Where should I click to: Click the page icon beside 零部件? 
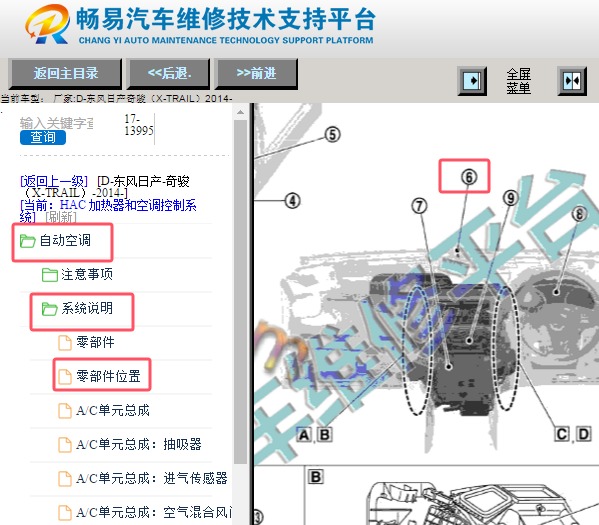pos(65,342)
